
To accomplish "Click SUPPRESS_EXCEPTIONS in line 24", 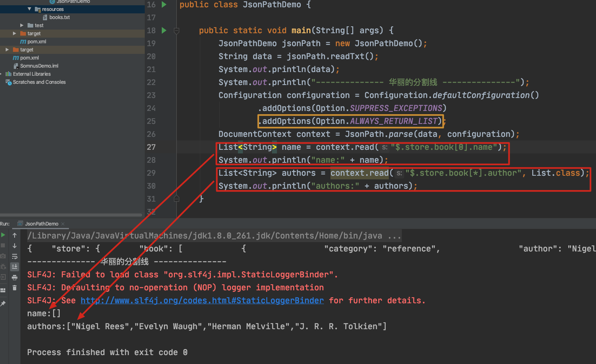I will click(x=396, y=108).
